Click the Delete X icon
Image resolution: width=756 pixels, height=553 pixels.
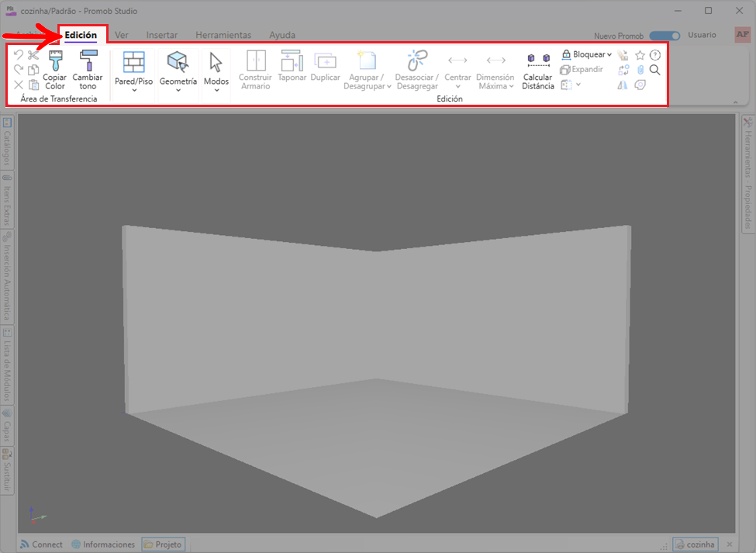click(19, 85)
